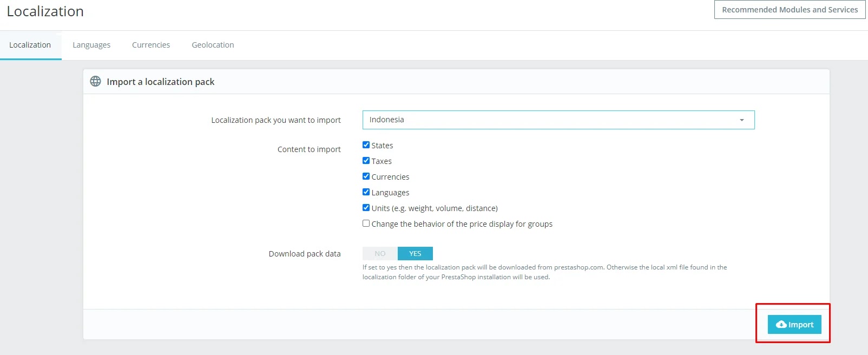Image resolution: width=868 pixels, height=355 pixels.
Task: Click the Localization page title
Action: click(45, 11)
